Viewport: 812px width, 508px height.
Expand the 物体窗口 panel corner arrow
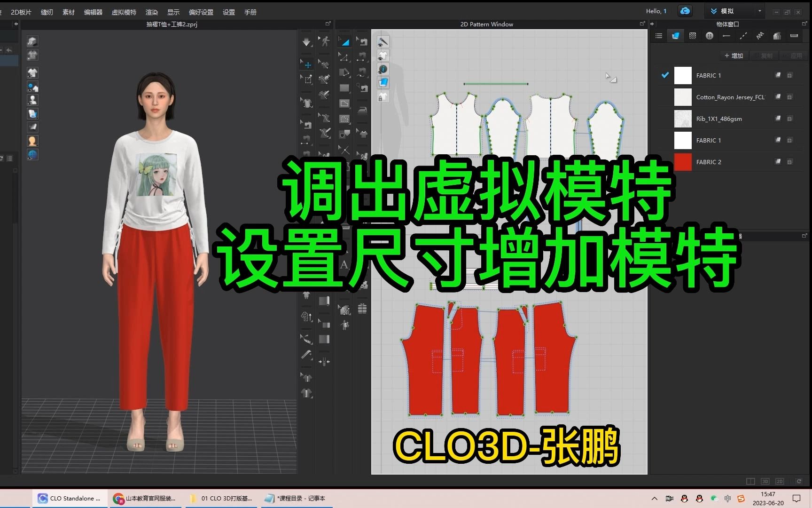(x=804, y=24)
